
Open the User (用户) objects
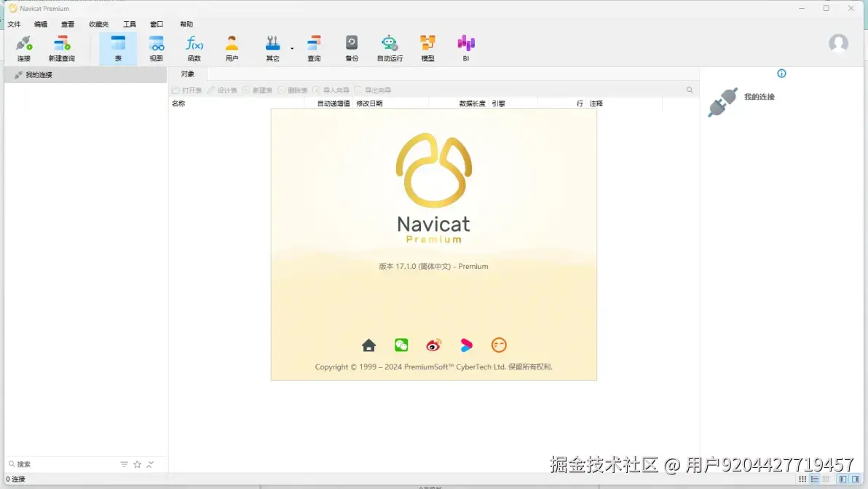tap(232, 48)
